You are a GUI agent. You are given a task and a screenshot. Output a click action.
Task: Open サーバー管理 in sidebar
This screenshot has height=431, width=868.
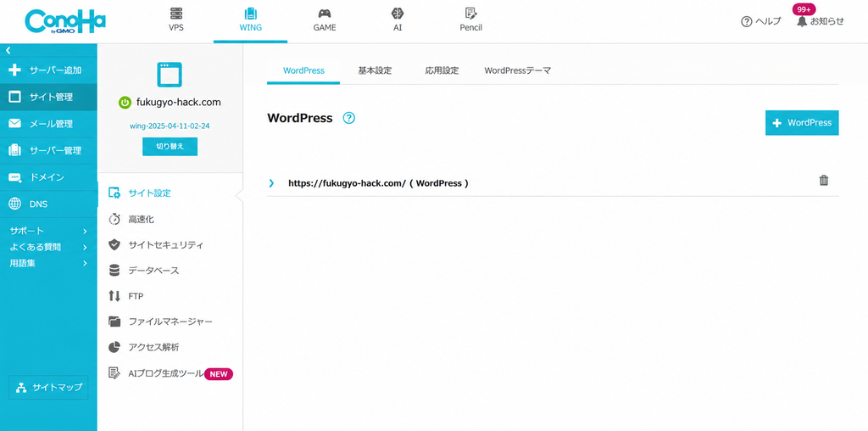48,150
